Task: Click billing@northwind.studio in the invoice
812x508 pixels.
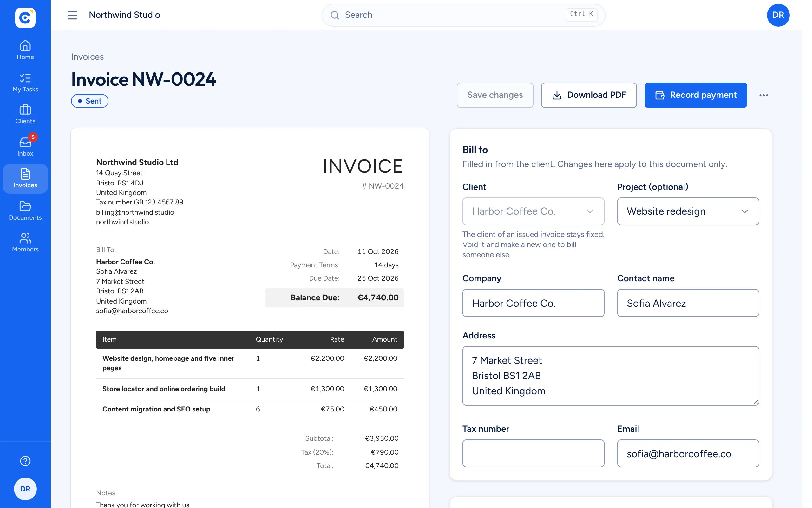Action: 135,212
